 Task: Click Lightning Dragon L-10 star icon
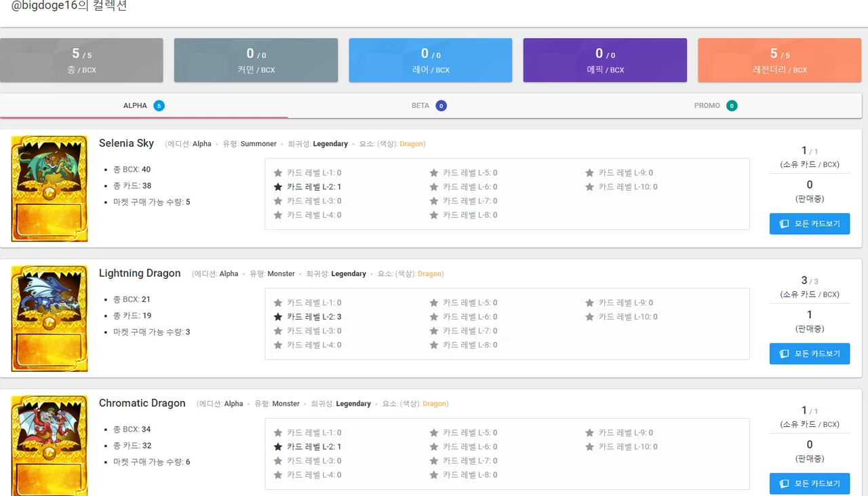coord(590,317)
